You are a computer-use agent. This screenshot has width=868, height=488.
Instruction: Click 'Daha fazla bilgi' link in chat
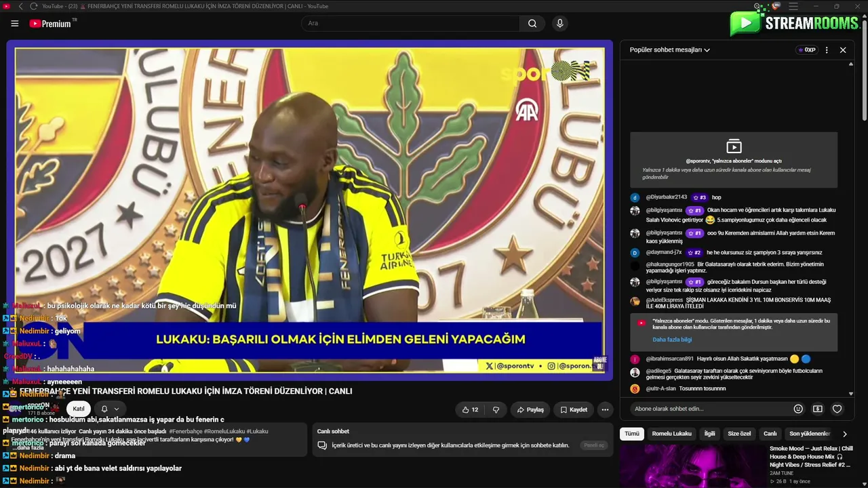(x=672, y=340)
